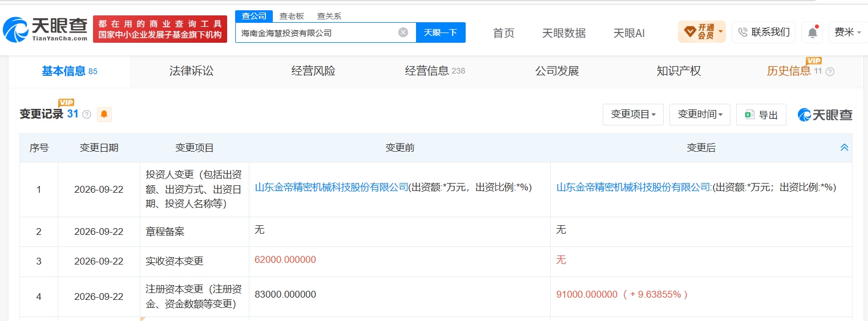
Task: Click the phone icon in 联系我们
Action: point(743,32)
